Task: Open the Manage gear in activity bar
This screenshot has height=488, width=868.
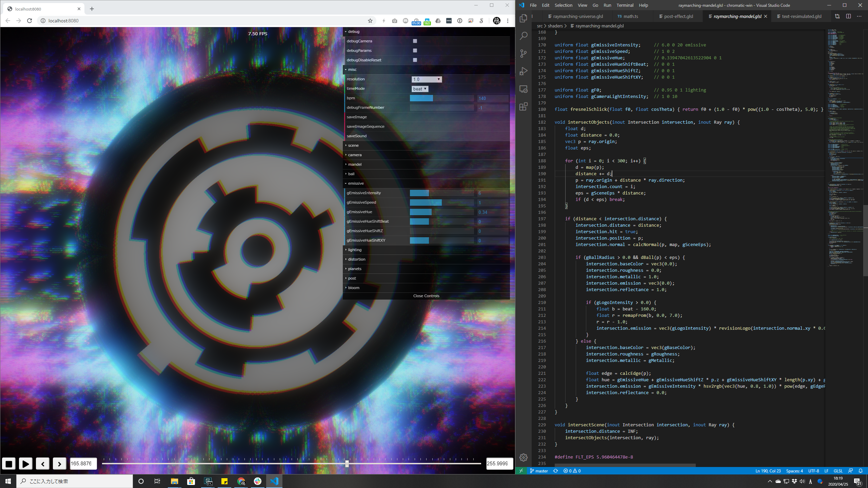Action: [x=524, y=457]
